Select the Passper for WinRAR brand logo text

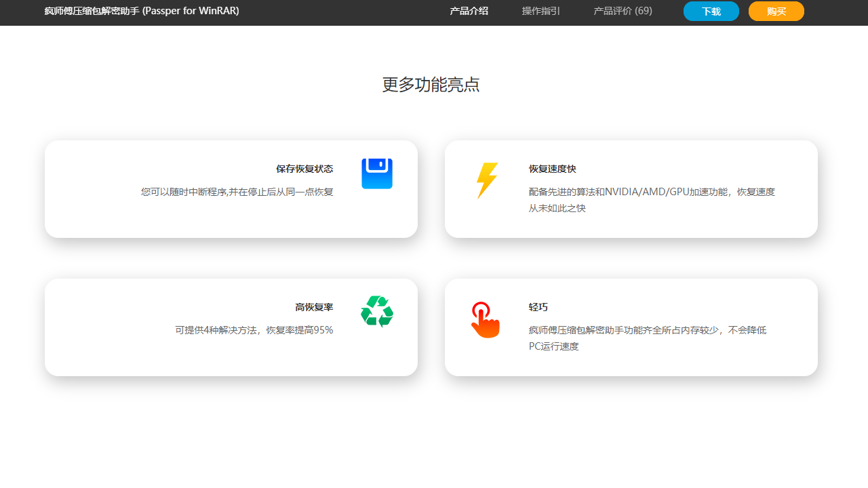pyautogui.click(x=141, y=11)
